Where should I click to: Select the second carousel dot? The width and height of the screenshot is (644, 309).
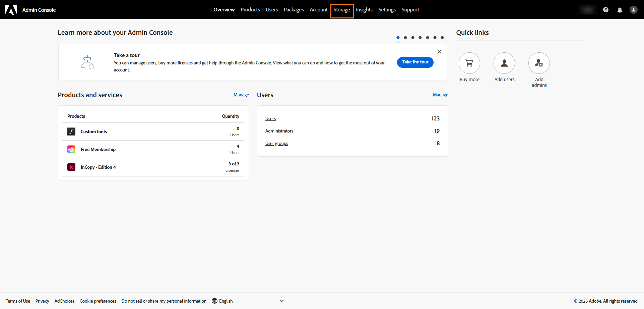(x=405, y=38)
